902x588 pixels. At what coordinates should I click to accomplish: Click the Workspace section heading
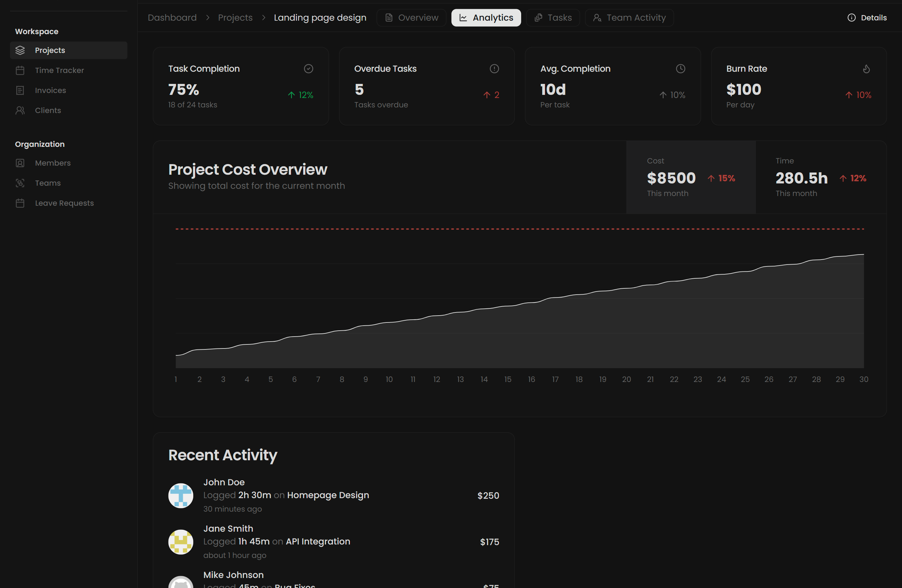point(37,31)
